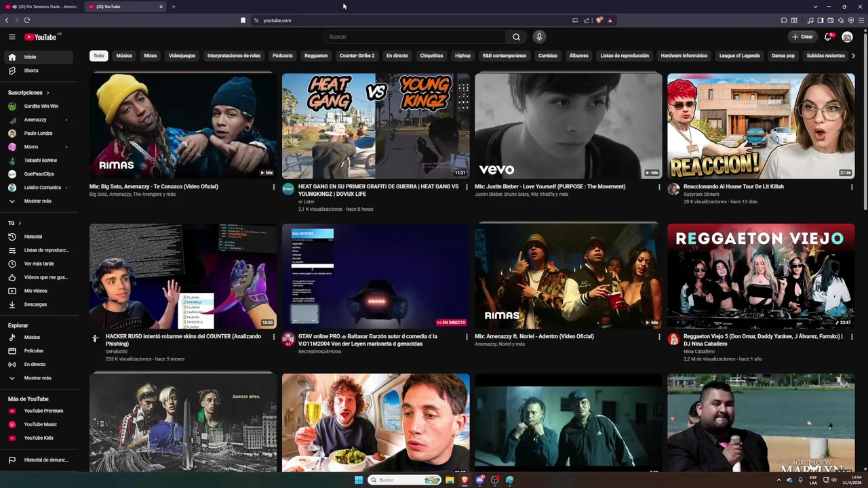Open Paulo Londra subscription channel
Screen dimensions: 868x488
click(x=39, y=133)
